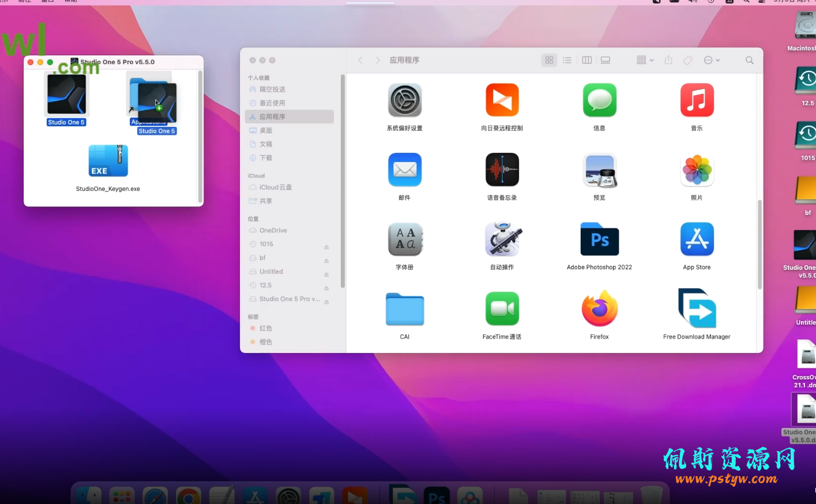
Task: Open the Messages (信息) app icon
Action: pos(600,100)
